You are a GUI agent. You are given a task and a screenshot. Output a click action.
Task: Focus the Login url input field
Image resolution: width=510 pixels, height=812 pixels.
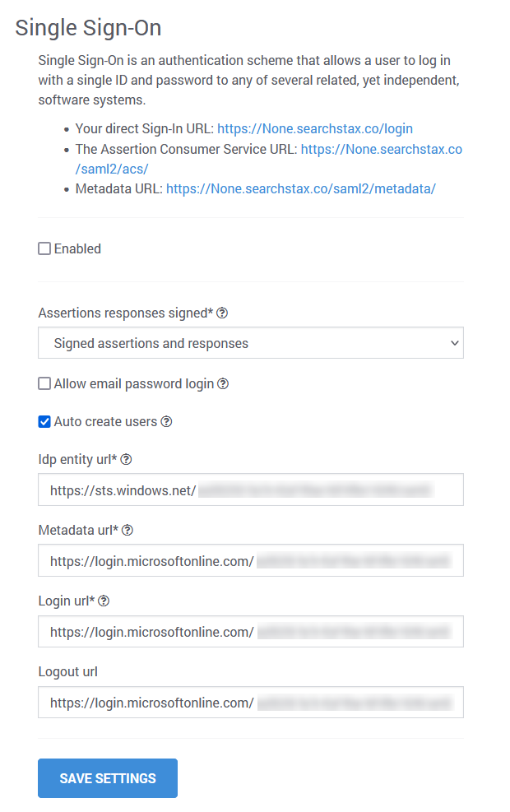pyautogui.click(x=251, y=631)
